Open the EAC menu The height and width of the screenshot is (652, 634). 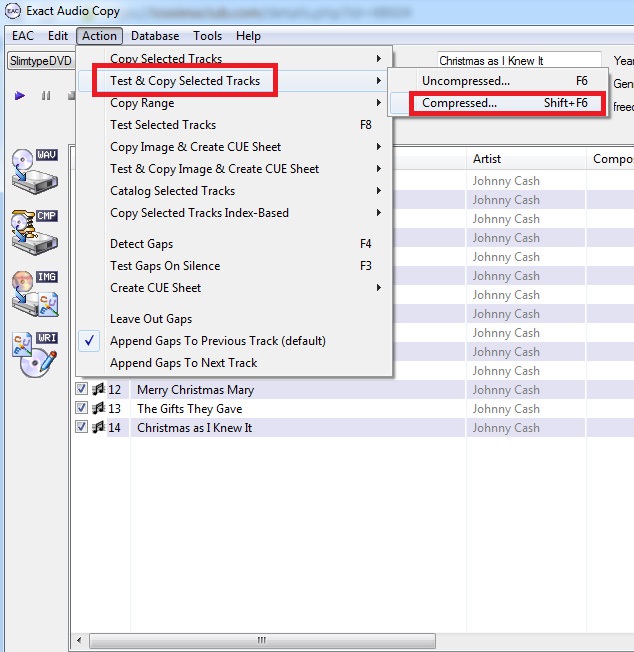[23, 36]
